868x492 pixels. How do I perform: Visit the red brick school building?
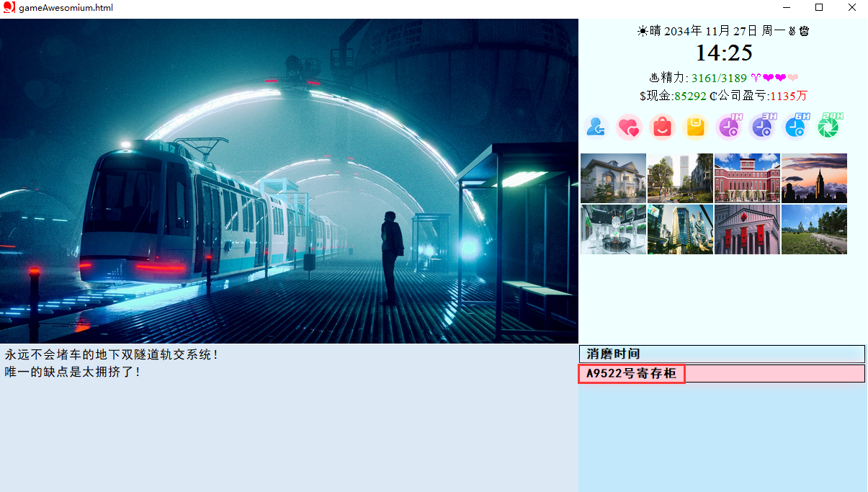click(x=747, y=178)
